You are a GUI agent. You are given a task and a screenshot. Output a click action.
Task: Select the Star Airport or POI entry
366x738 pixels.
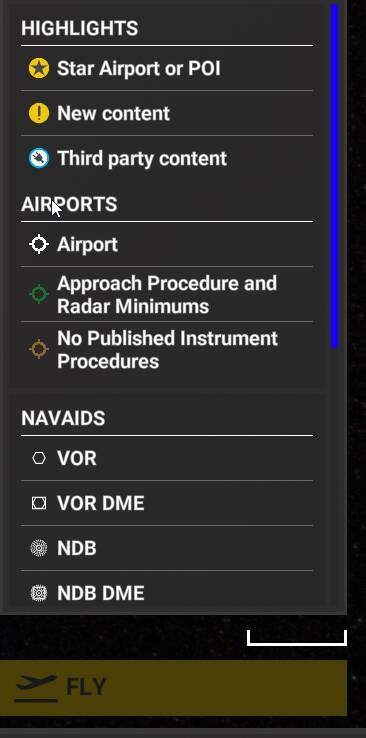[x=167, y=68]
